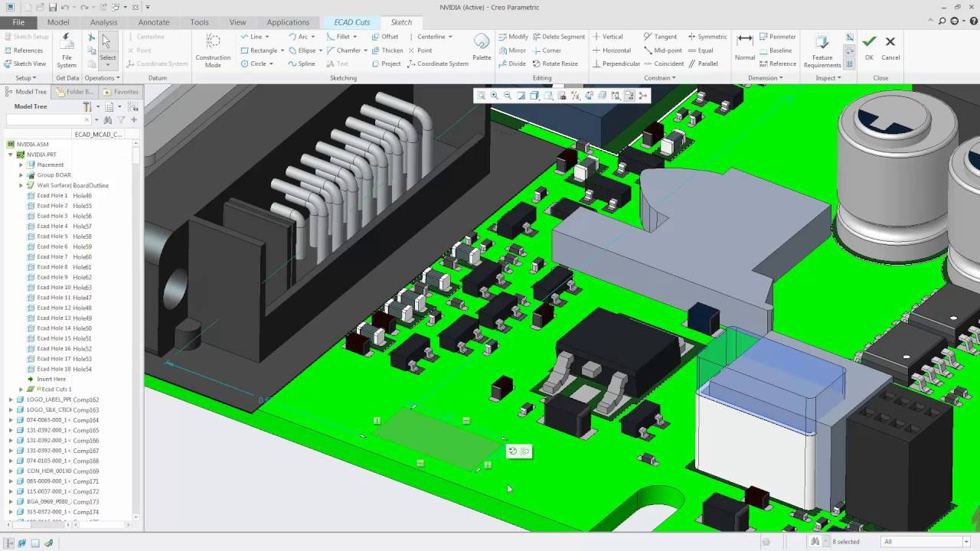980x551 pixels.
Task: Expand the Operations group dropdown
Action: tap(101, 78)
